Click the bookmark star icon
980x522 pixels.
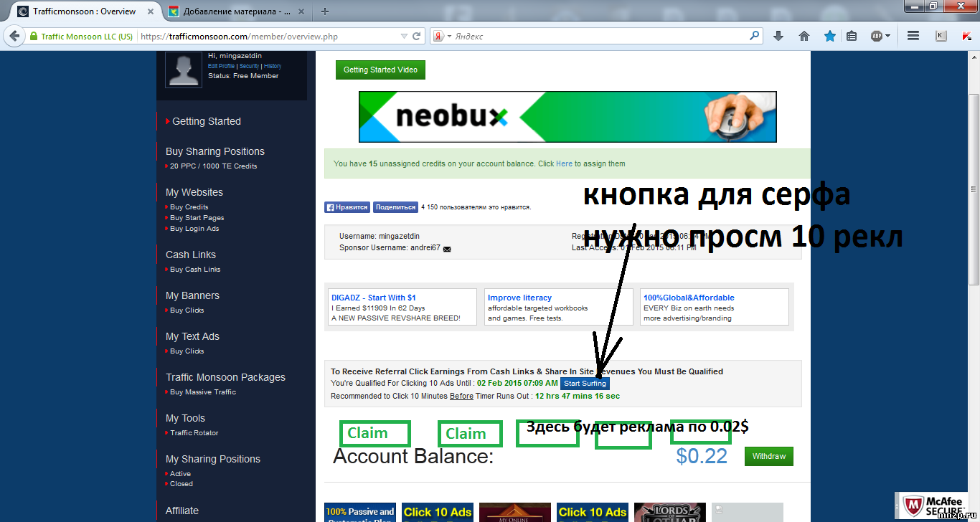(x=829, y=36)
